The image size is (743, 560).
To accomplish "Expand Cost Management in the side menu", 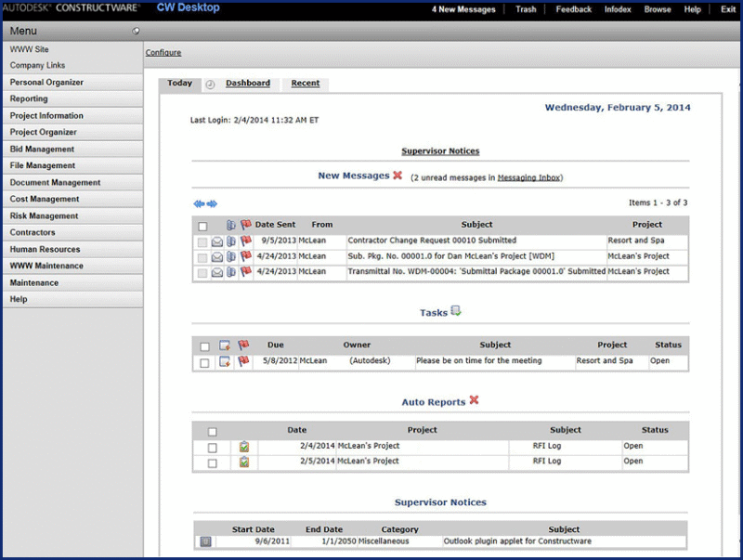I will [x=45, y=200].
